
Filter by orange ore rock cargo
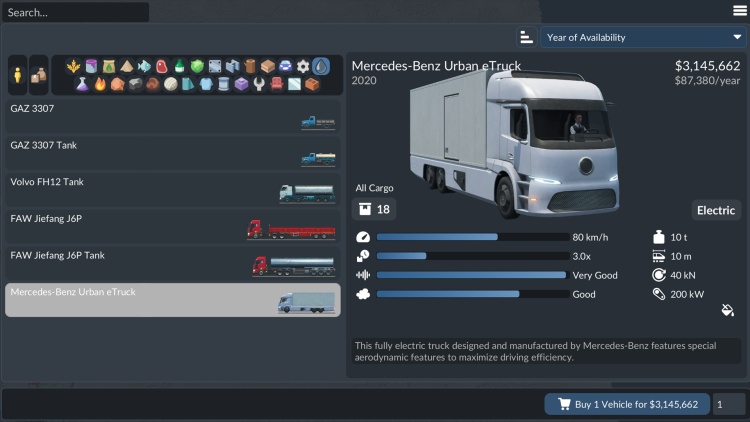click(118, 84)
